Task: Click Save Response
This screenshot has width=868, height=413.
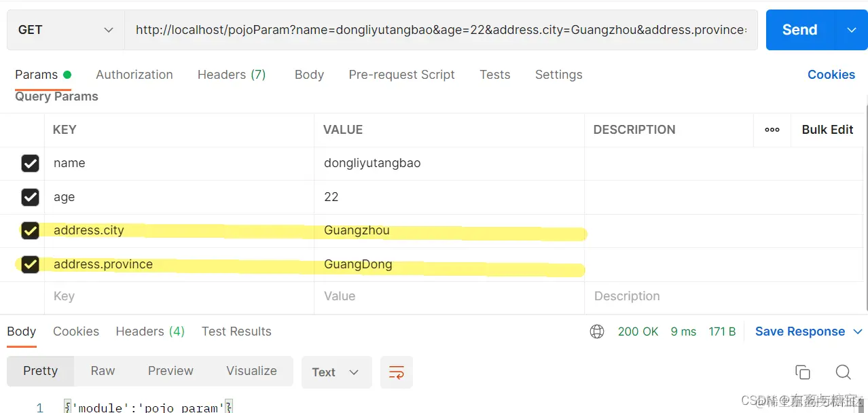Action: point(800,331)
